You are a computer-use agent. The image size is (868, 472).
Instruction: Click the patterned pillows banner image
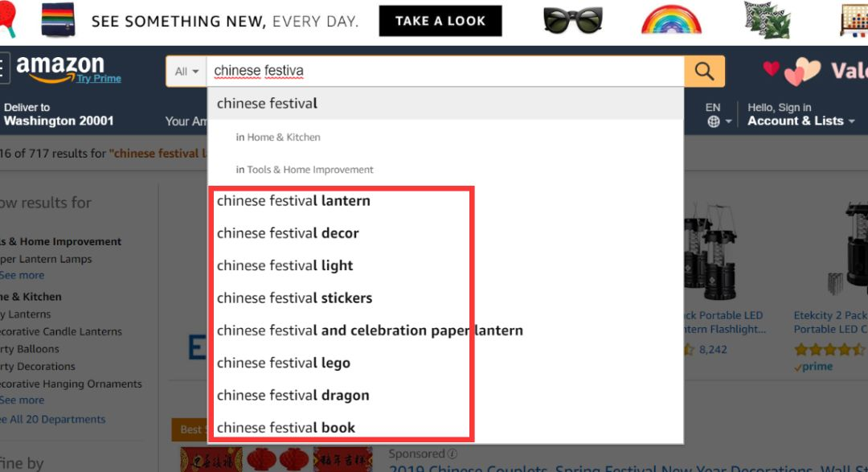(768, 20)
